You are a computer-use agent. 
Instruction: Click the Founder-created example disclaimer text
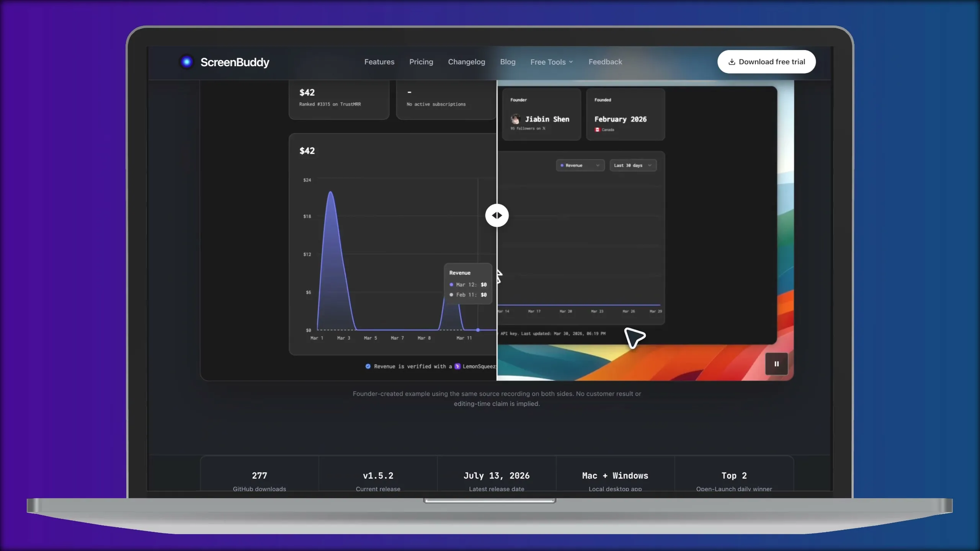pyautogui.click(x=497, y=399)
